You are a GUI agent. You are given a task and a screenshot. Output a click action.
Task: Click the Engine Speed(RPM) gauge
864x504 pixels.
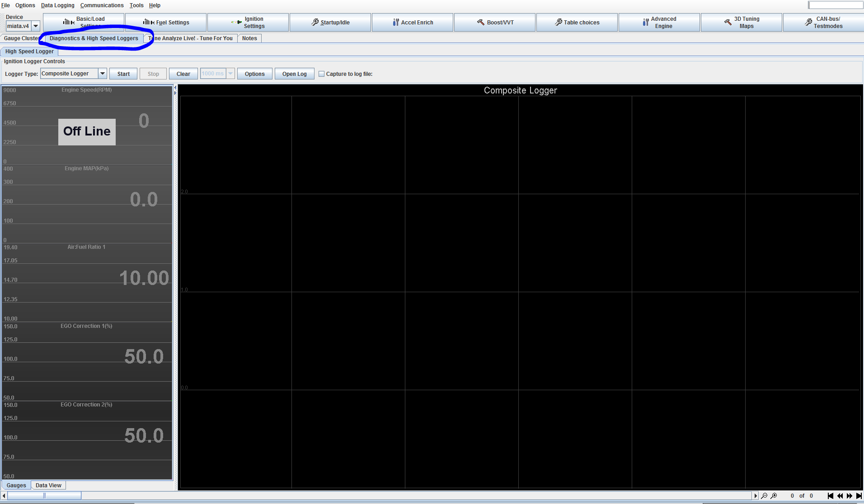87,126
